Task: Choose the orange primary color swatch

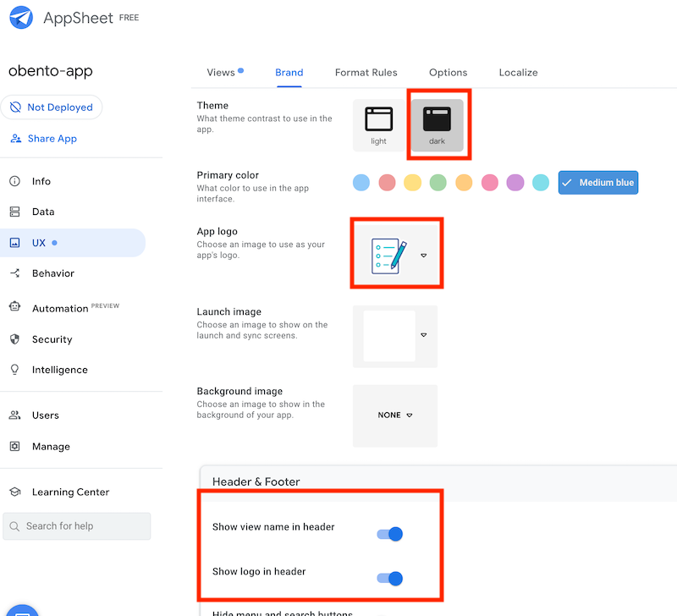Action: (x=464, y=183)
